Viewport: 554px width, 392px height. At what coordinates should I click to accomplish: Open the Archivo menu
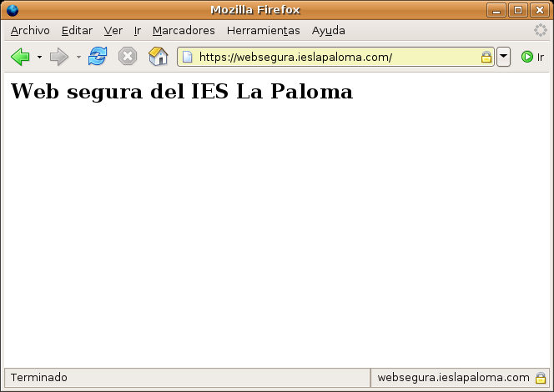click(x=30, y=31)
